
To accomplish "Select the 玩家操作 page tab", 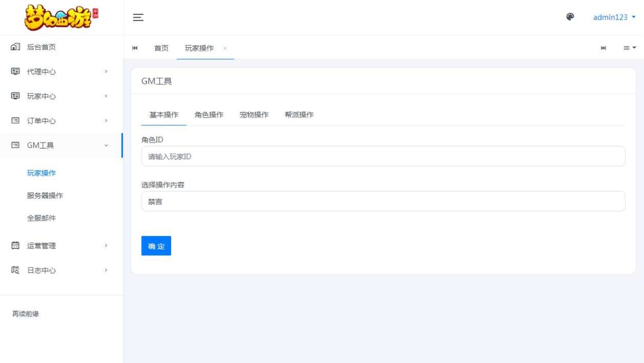I will tap(199, 48).
